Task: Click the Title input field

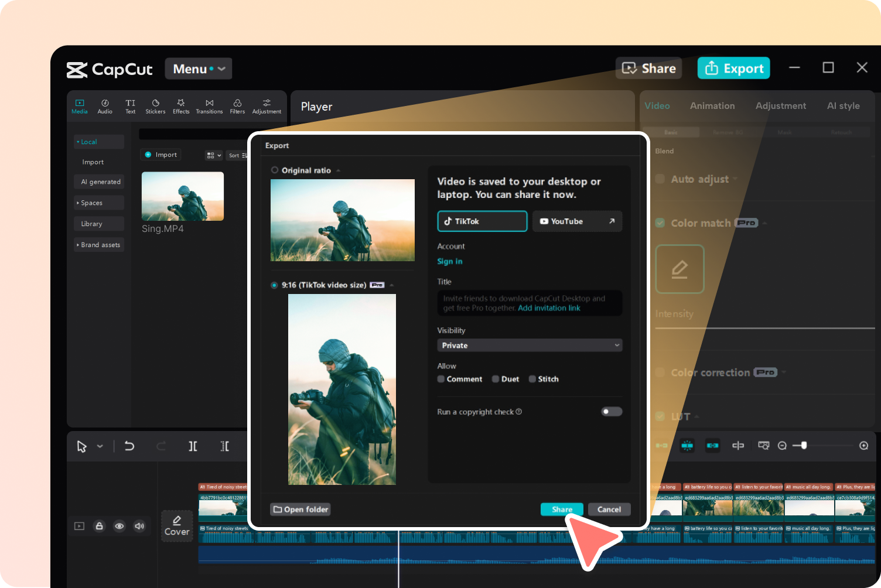Action: click(x=530, y=303)
